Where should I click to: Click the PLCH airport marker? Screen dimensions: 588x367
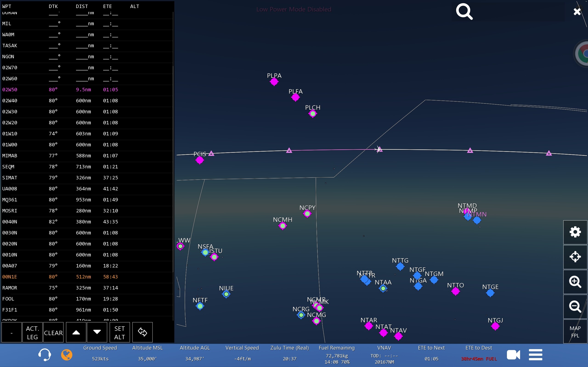pos(313,114)
